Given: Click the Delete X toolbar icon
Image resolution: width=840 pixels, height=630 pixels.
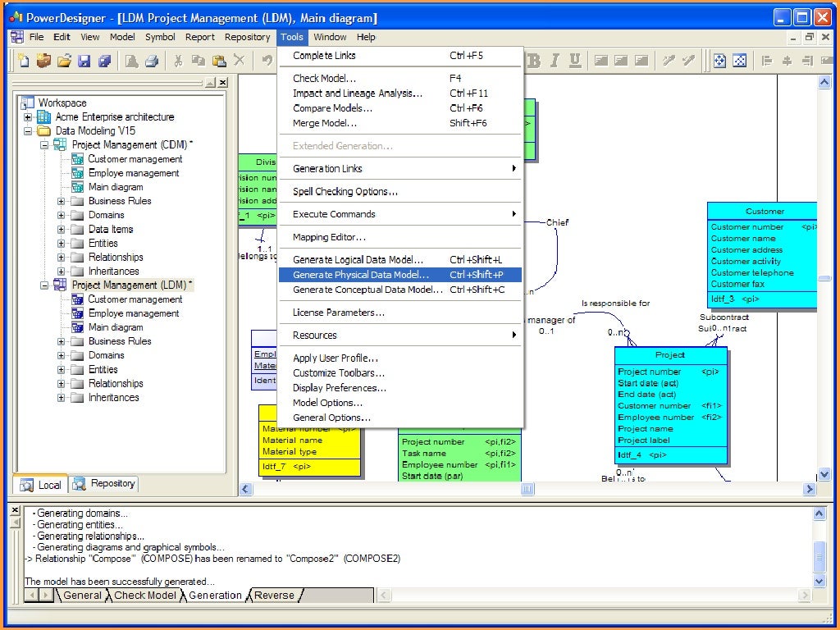Looking at the screenshot, I should (x=239, y=61).
